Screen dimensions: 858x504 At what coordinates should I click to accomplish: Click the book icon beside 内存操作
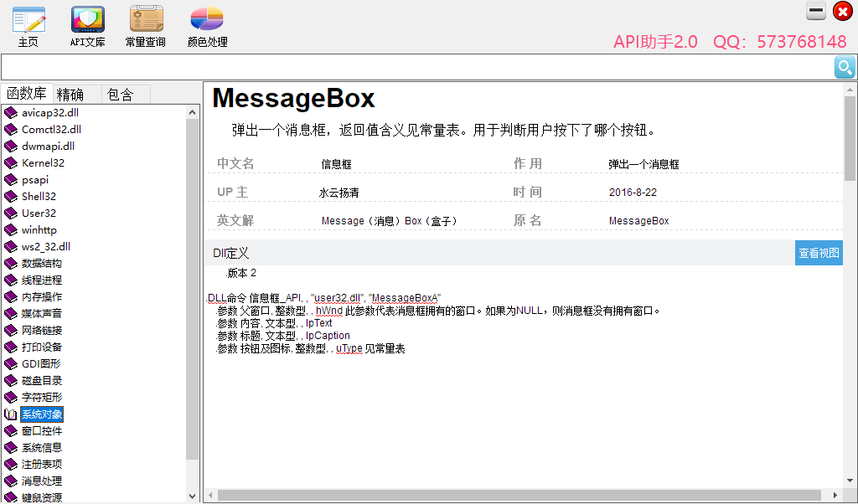click(11, 297)
